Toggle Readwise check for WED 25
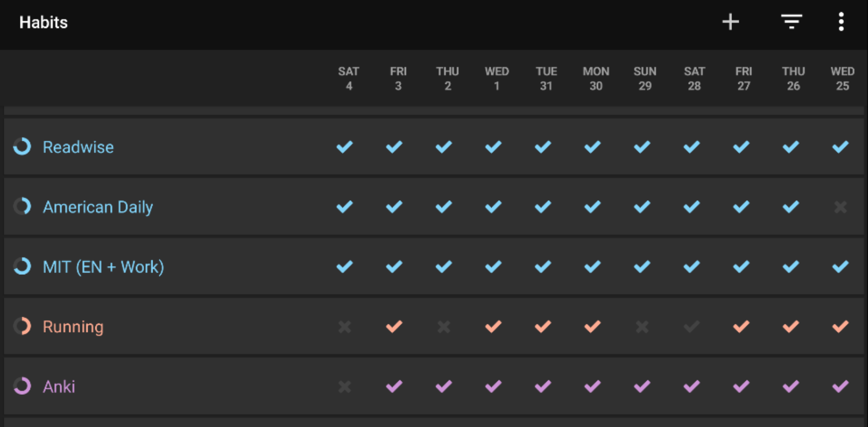 [x=840, y=147]
